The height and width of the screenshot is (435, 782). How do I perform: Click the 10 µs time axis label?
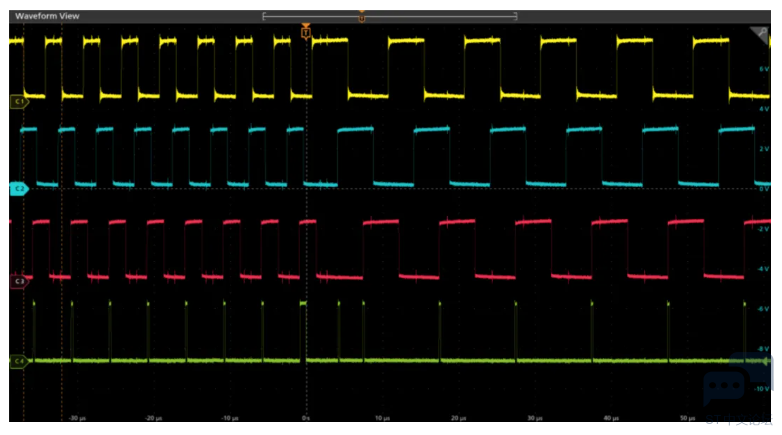[x=381, y=418]
